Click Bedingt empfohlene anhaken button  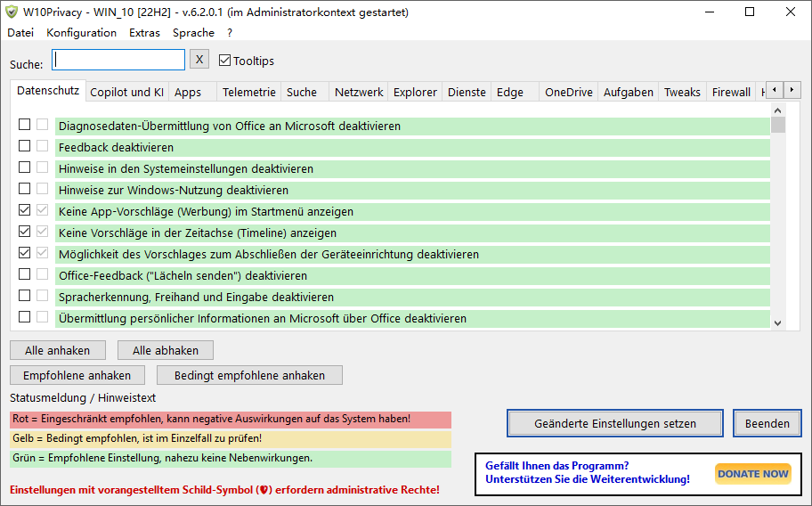coord(249,375)
